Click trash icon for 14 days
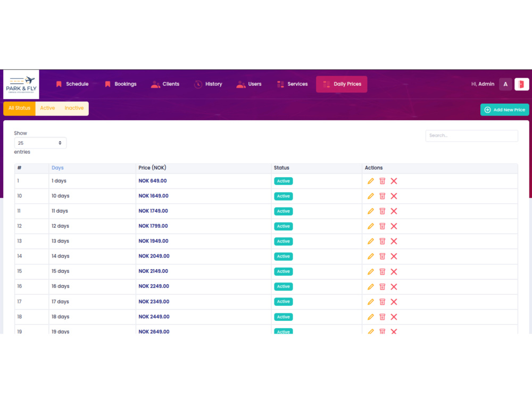Viewport: 532px width, 399px height. click(383, 256)
